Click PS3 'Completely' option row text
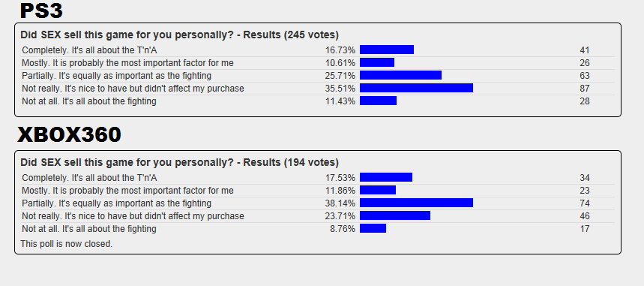The width and height of the screenshot is (644, 286). 89,50
